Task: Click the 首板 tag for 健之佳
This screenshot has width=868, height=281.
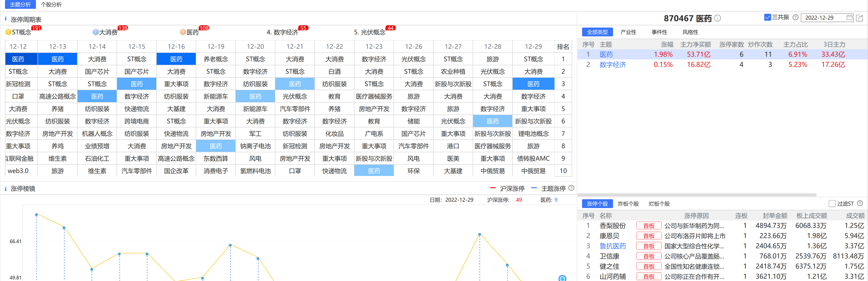Action: coord(649,266)
